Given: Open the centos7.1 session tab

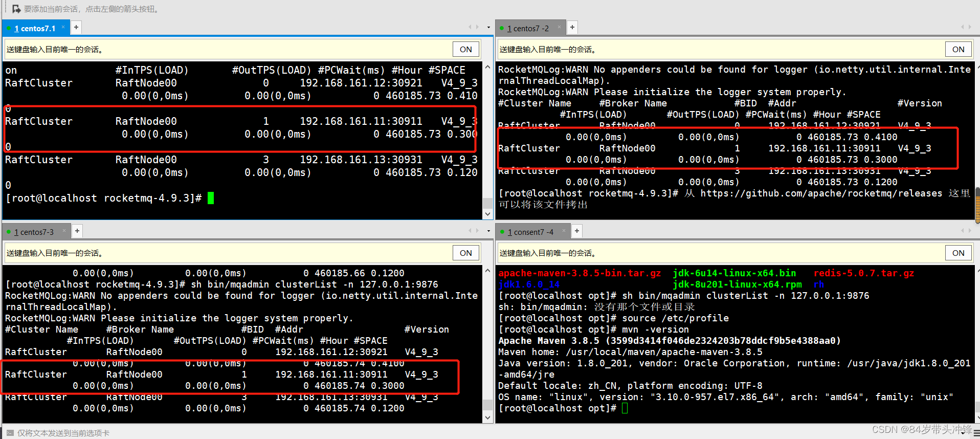Looking at the screenshot, I should tap(35, 29).
